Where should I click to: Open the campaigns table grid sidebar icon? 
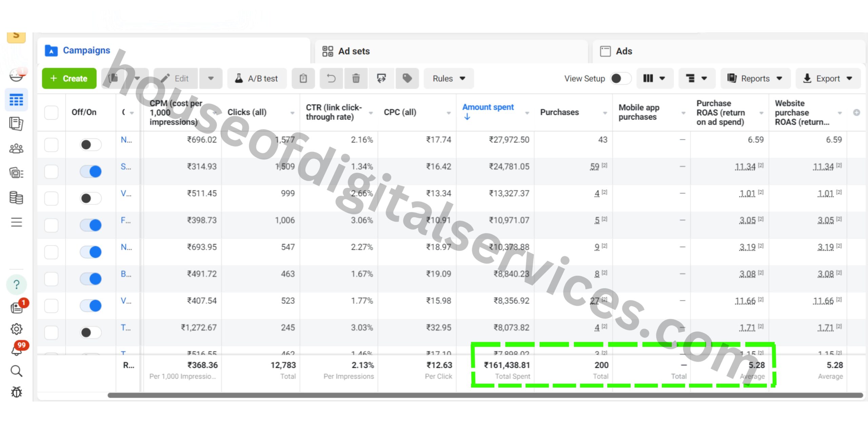point(16,100)
